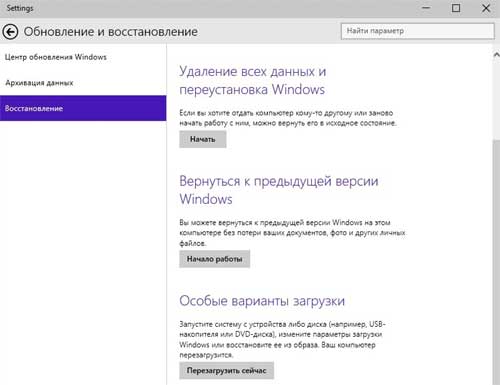Select Архивация данных in sidebar

[39, 83]
